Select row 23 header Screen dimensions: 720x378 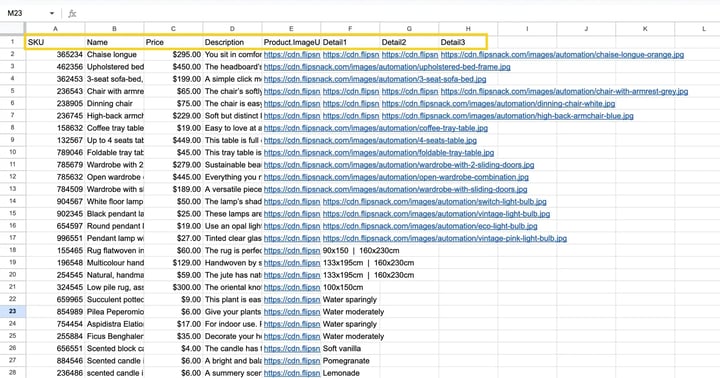click(x=12, y=311)
